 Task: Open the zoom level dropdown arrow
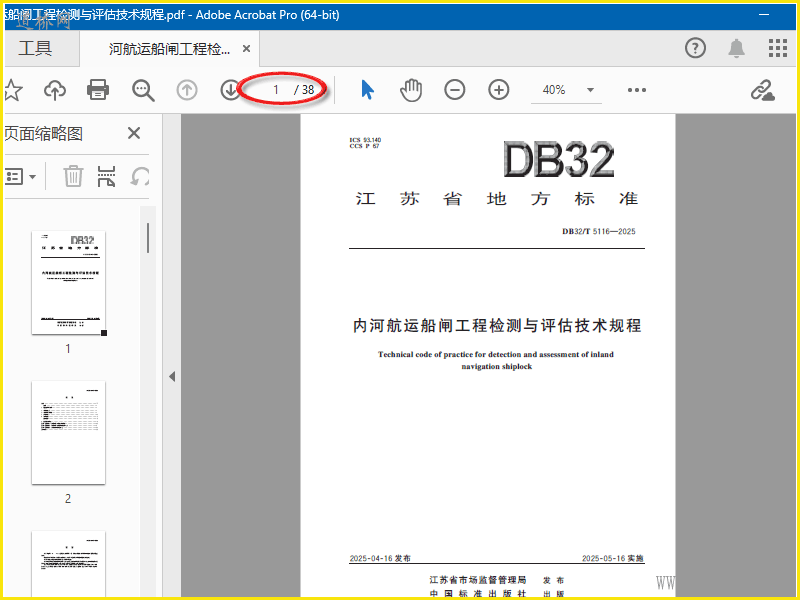point(590,90)
